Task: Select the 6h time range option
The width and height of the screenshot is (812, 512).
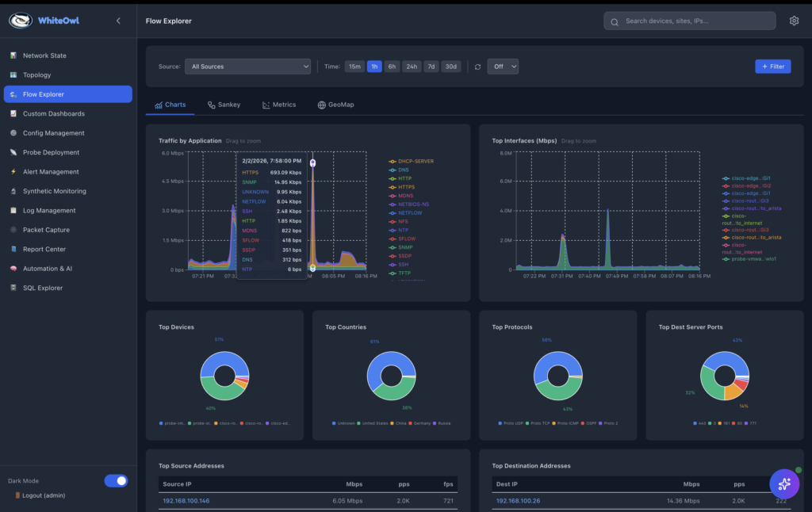Action: (x=392, y=67)
